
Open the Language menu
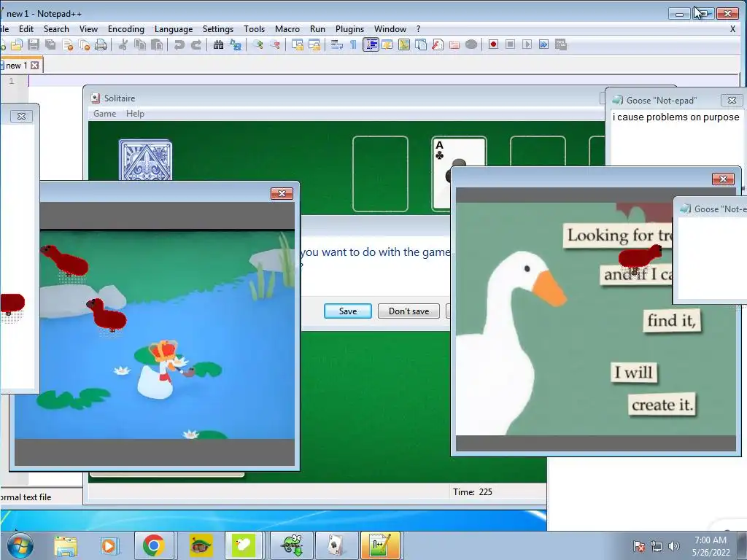(174, 29)
